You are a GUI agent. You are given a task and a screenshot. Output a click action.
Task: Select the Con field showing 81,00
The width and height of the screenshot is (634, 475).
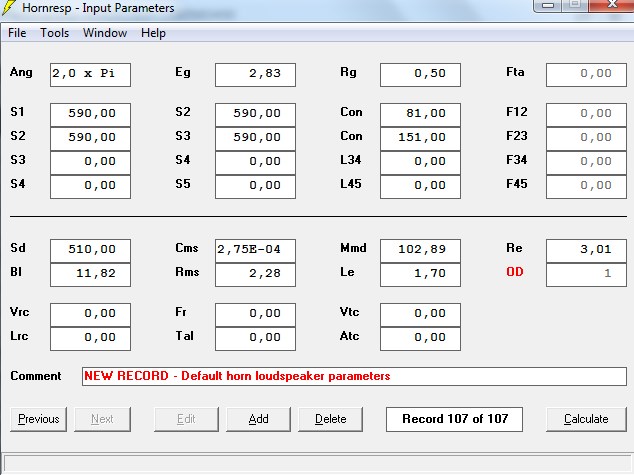click(x=420, y=114)
